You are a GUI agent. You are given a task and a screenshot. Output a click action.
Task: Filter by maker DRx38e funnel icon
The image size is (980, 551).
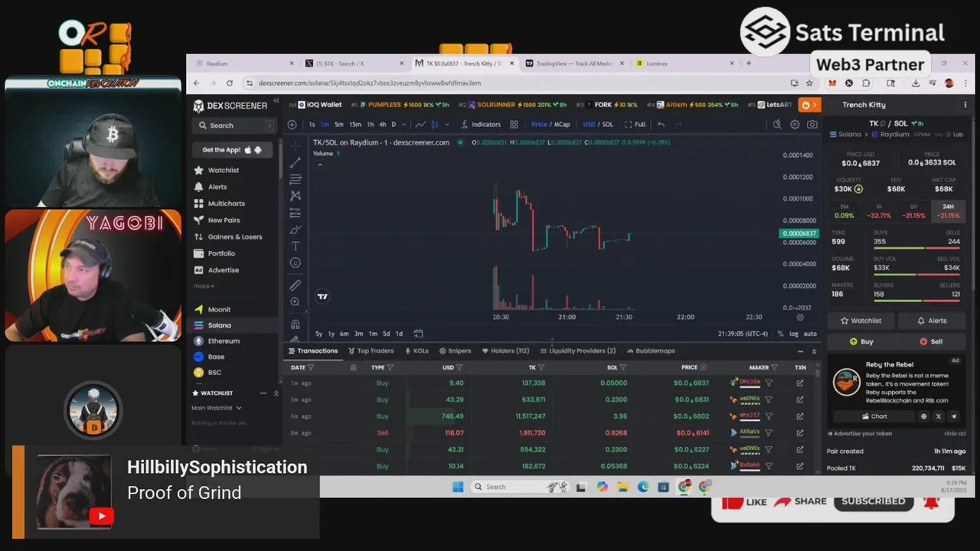769,383
